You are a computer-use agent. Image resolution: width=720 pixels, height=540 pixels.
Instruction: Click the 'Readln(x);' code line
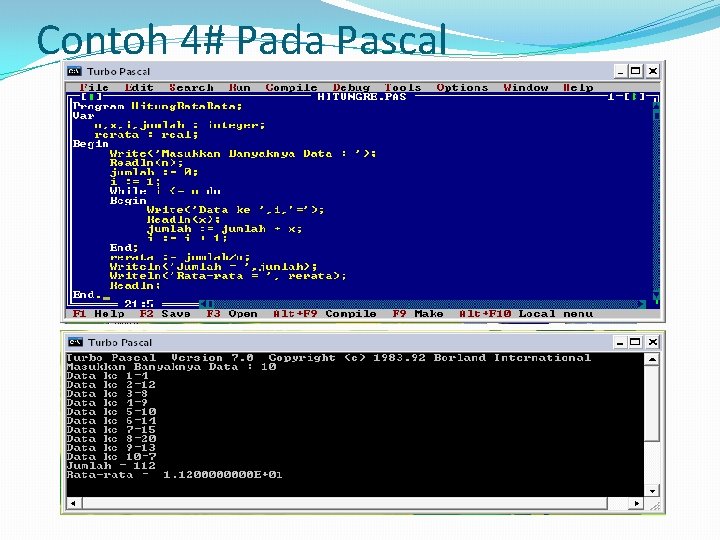pos(184,219)
